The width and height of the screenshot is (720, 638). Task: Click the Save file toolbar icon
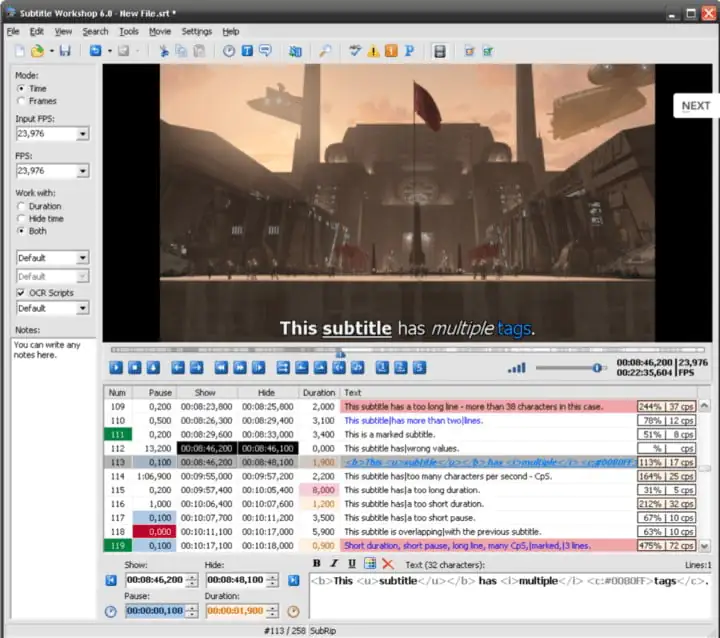pyautogui.click(x=65, y=51)
